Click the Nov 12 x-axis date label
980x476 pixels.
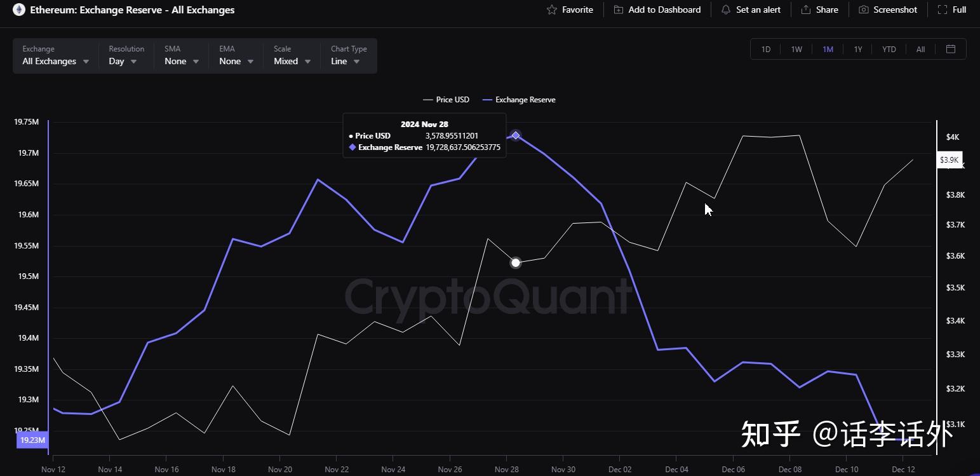53,470
